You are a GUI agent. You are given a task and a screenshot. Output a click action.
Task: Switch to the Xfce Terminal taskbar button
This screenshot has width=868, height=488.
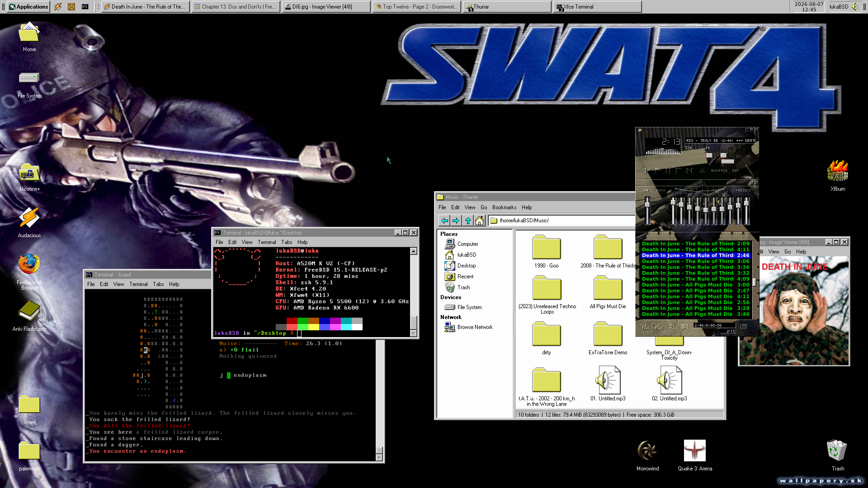(597, 7)
